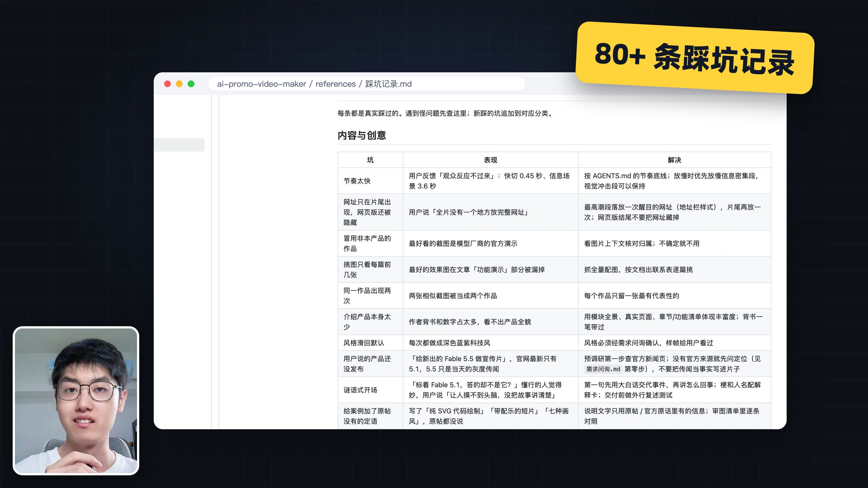Click the '坑' column header
868x488 pixels.
[370, 160]
